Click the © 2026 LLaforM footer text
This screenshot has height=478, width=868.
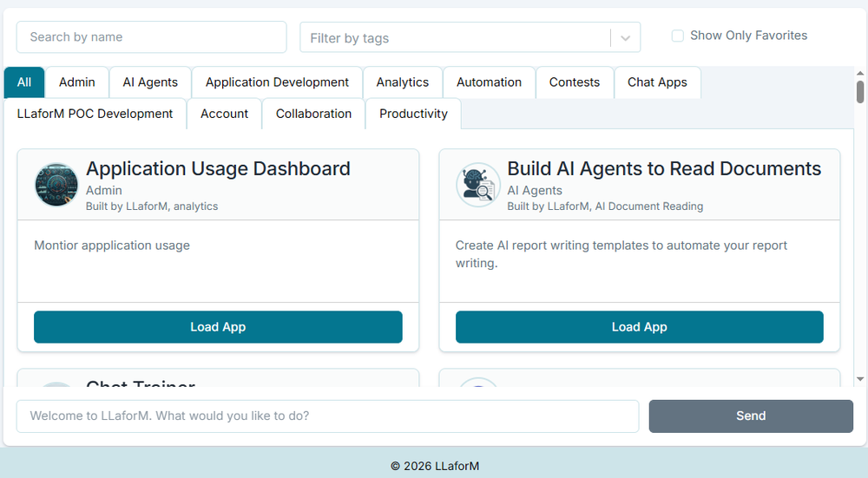pos(435,466)
